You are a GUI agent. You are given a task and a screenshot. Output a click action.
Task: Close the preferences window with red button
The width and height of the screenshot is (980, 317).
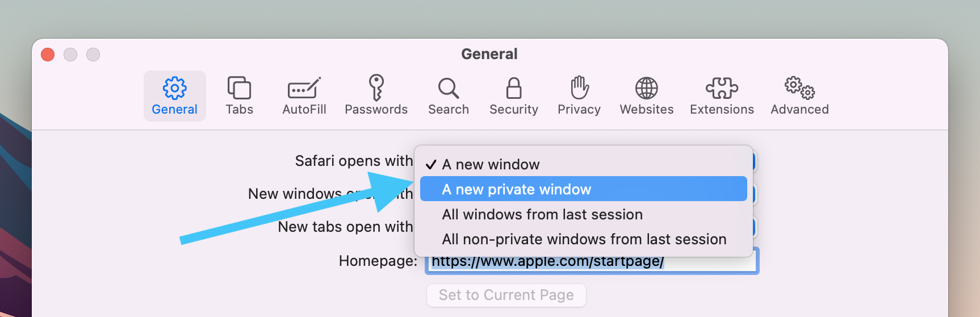(48, 55)
